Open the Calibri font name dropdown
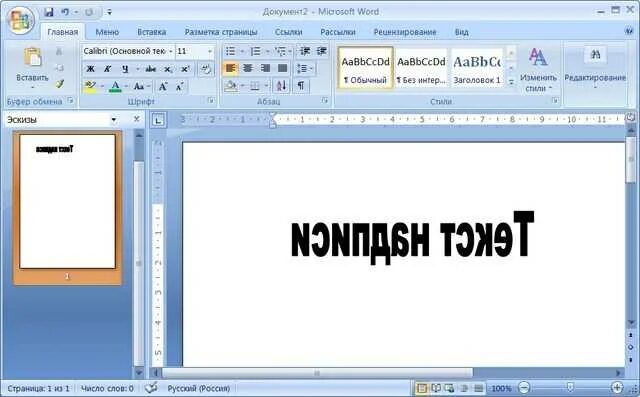This screenshot has width=640, height=397. pos(171,51)
